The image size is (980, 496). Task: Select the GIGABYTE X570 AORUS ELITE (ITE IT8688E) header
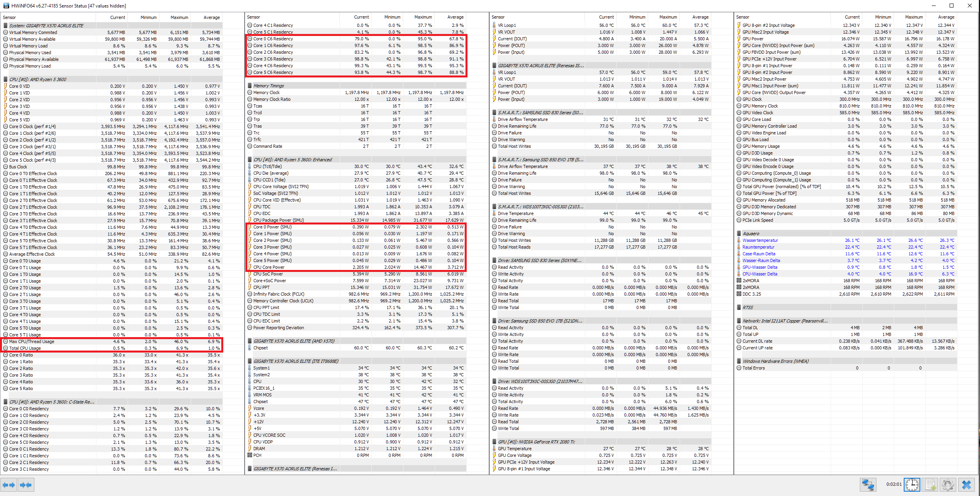(356, 361)
